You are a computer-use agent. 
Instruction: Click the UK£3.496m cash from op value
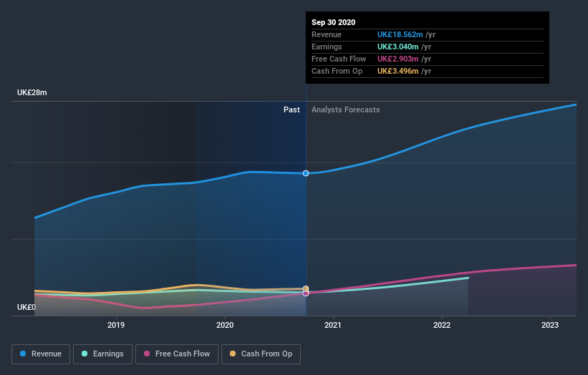pos(397,71)
